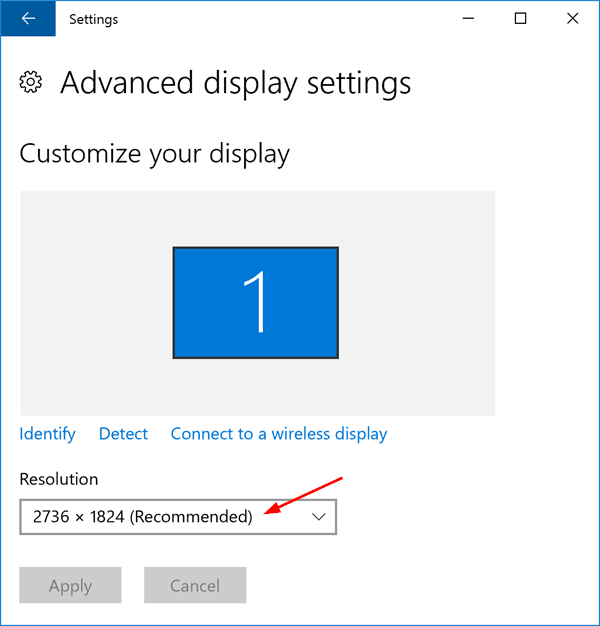Click the Identify link

point(47,434)
